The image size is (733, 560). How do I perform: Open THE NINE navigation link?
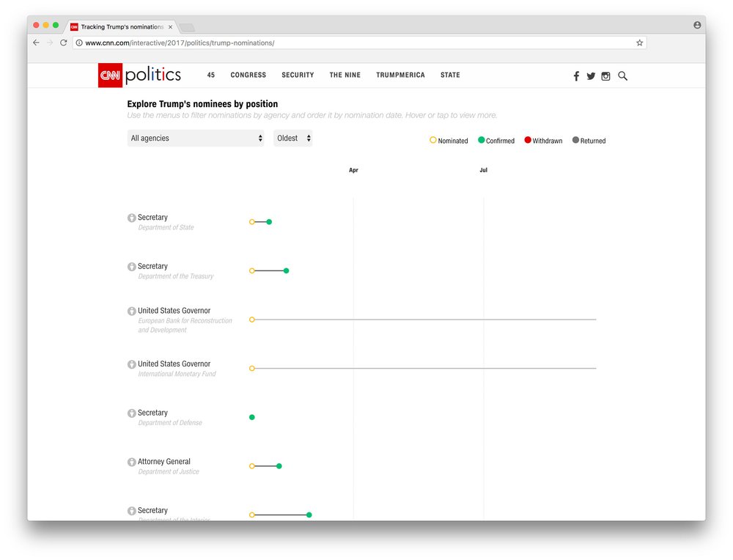345,75
